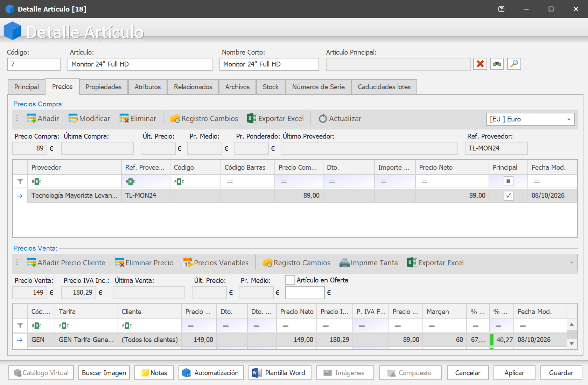This screenshot has height=385, width=588.
Task: Toggle the Principal column filter checkbox
Action: (508, 181)
